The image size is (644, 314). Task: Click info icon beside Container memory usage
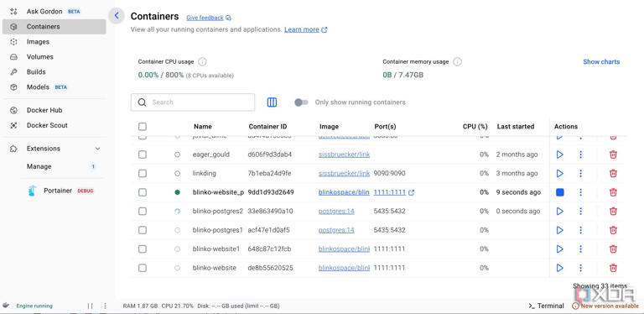point(458,61)
